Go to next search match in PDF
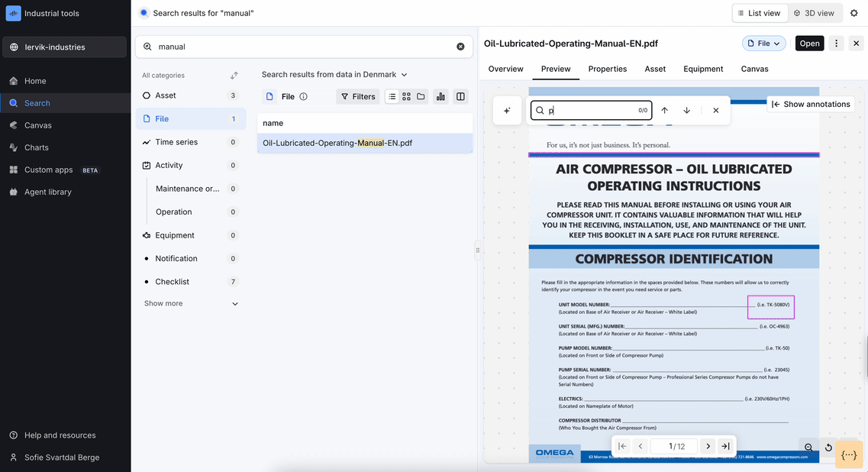 click(687, 110)
